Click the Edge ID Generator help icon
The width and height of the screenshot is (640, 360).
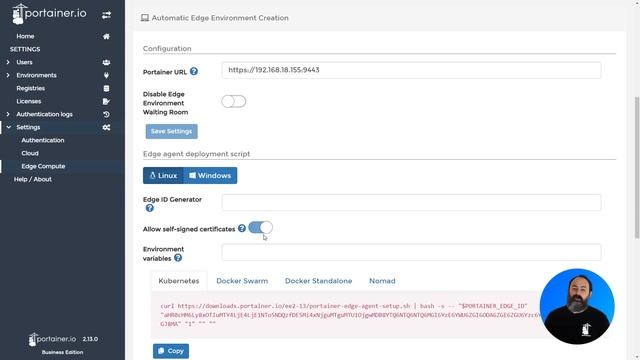[x=150, y=208]
